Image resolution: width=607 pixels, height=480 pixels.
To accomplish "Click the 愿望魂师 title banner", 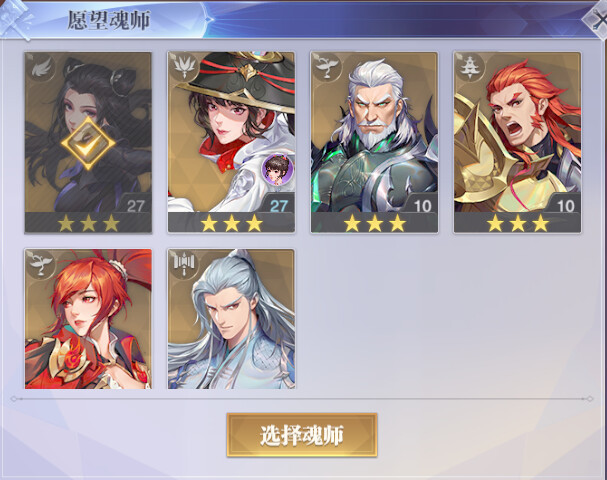I will [109, 20].
